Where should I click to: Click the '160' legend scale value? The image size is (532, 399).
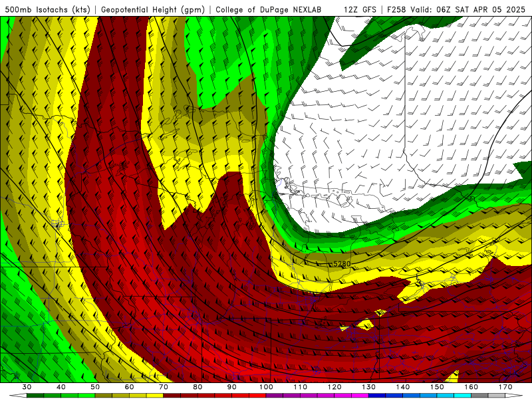point(471,387)
